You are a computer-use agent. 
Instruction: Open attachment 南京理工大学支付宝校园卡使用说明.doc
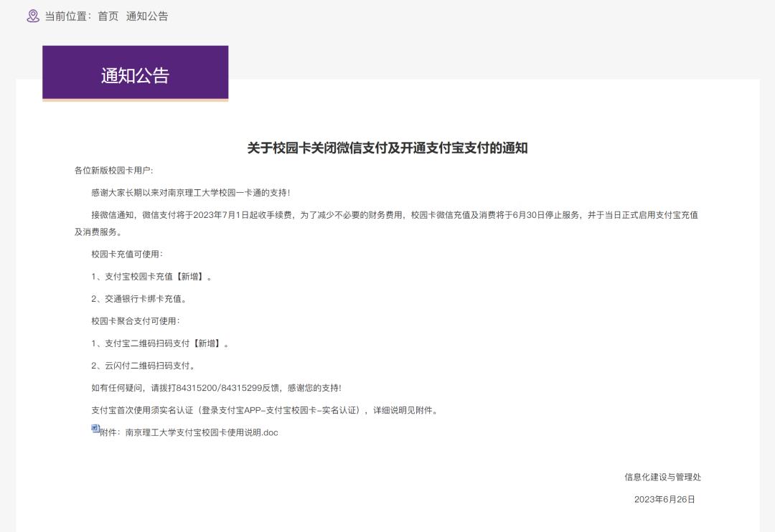tap(202, 432)
